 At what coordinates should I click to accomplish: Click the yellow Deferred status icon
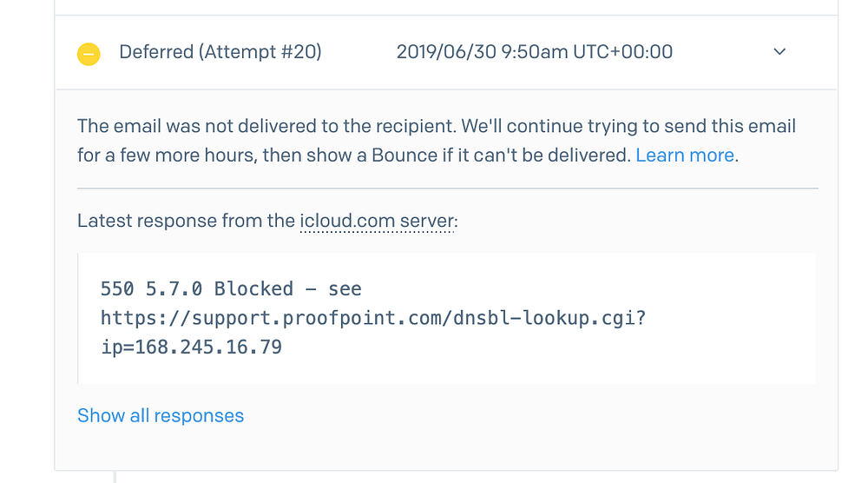coord(89,54)
